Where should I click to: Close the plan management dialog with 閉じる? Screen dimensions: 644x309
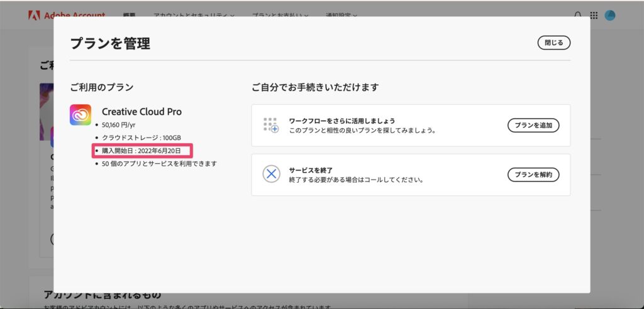[x=553, y=43]
